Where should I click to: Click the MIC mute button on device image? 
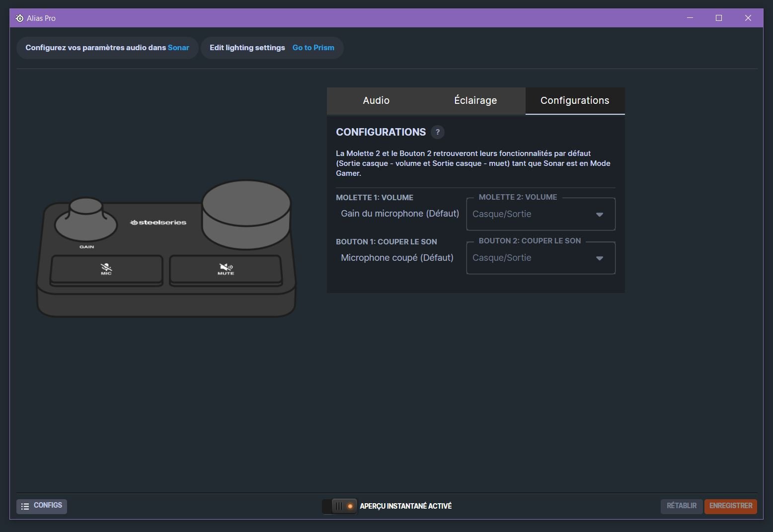click(x=106, y=270)
